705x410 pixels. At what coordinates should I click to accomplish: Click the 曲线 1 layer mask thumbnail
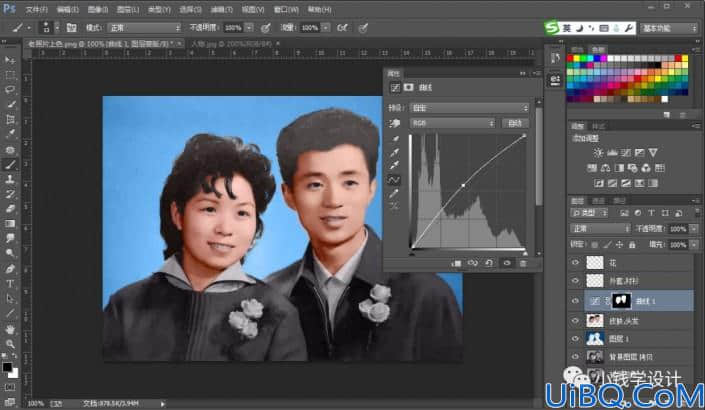click(x=622, y=301)
